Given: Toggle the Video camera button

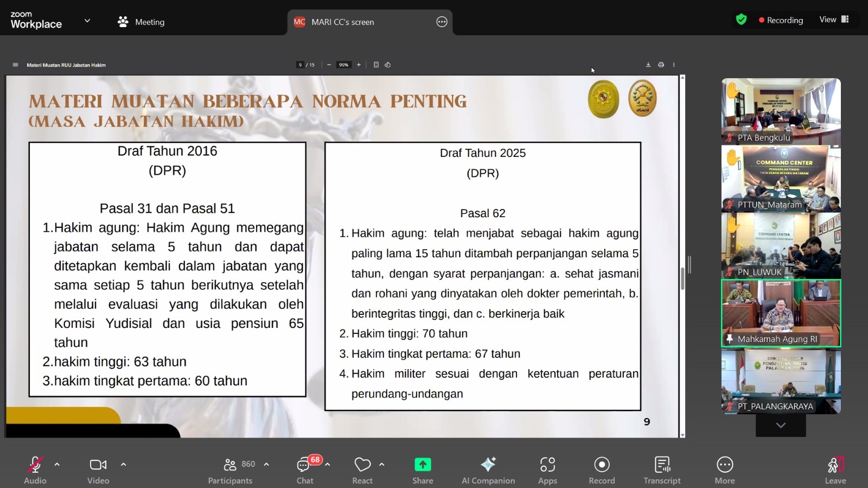Looking at the screenshot, I should [x=98, y=470].
